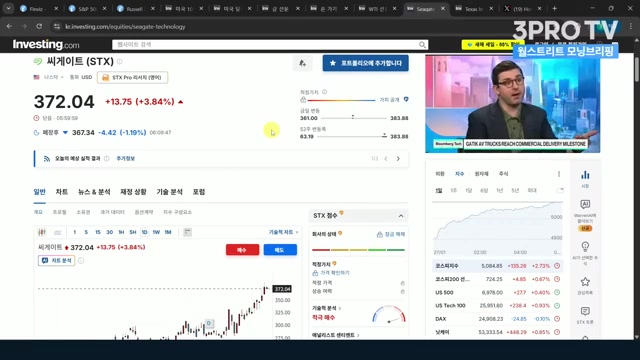Screen dimensions: 640x360
Task: Select the 원자재 tab in market widget
Action: tap(481, 174)
